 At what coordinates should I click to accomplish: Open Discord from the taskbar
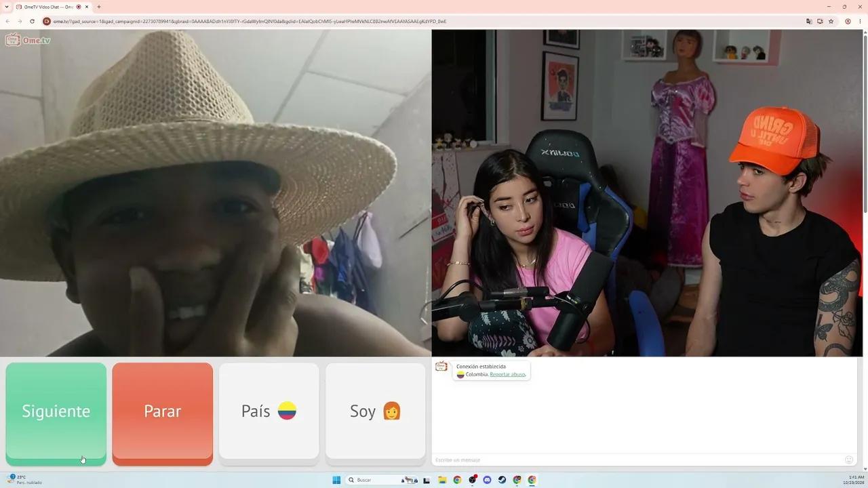(x=487, y=480)
